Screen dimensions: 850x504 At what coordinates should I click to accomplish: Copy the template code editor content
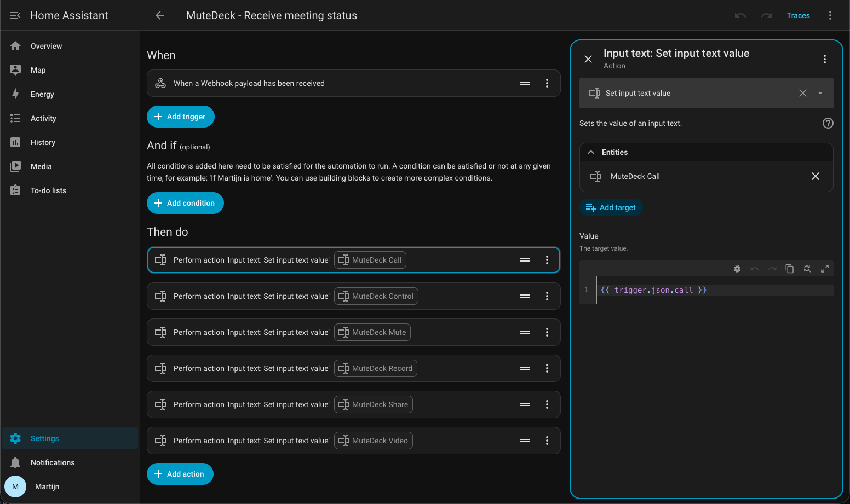(x=790, y=269)
